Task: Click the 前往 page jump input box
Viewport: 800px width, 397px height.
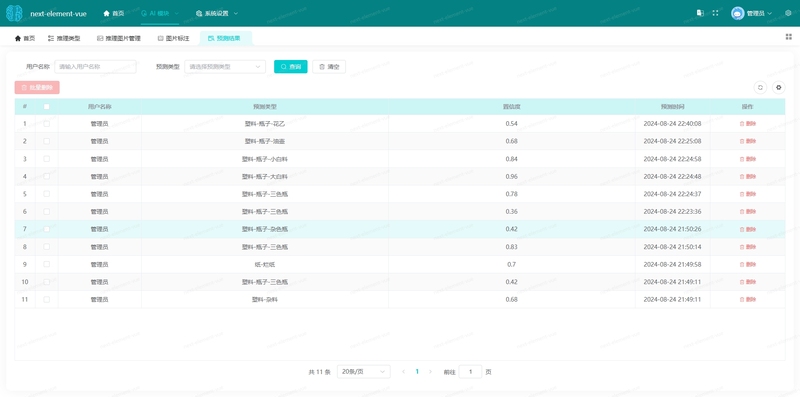Action: pyautogui.click(x=470, y=371)
